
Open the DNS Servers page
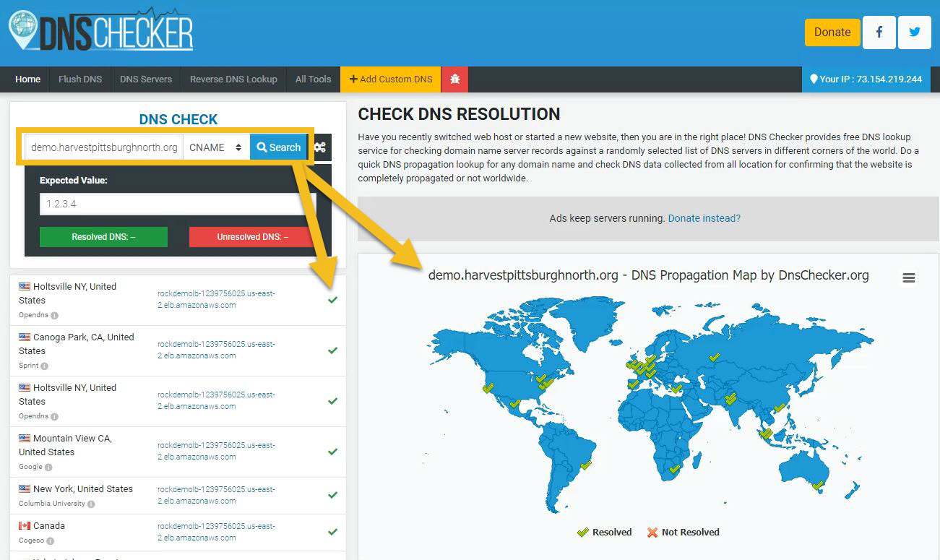click(146, 79)
